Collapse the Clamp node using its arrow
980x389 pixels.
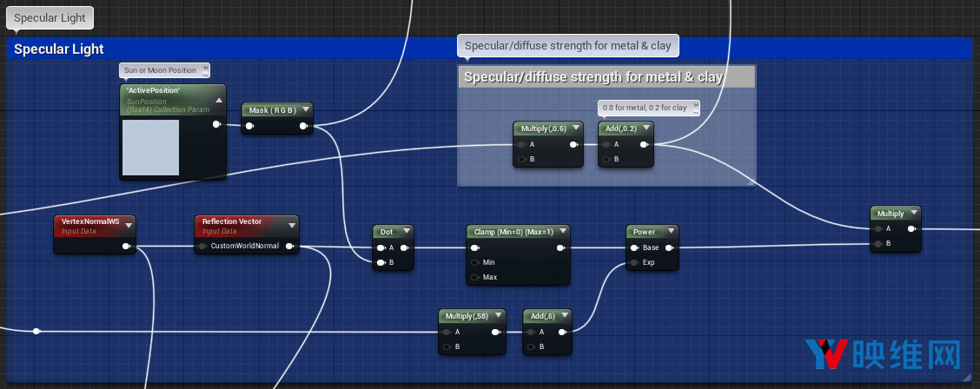(563, 232)
